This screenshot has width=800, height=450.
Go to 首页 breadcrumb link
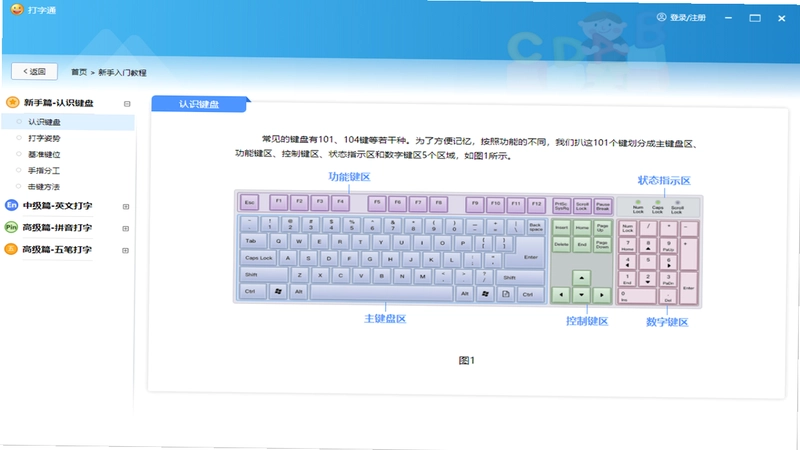79,72
